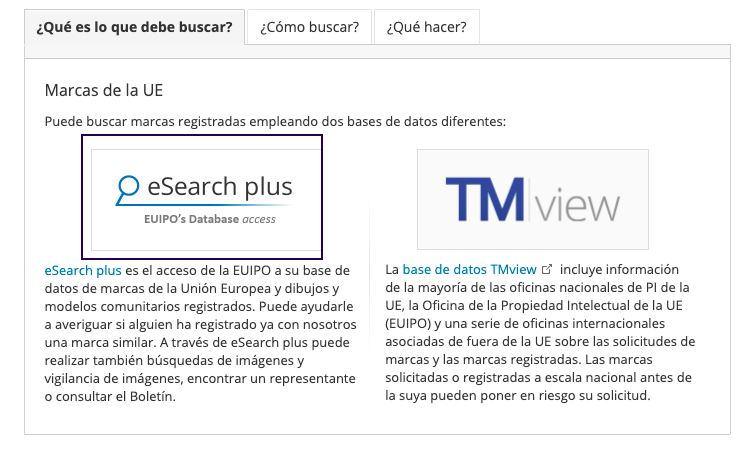
Task: Follow the 'base de datos TMview' link
Action: (x=469, y=270)
